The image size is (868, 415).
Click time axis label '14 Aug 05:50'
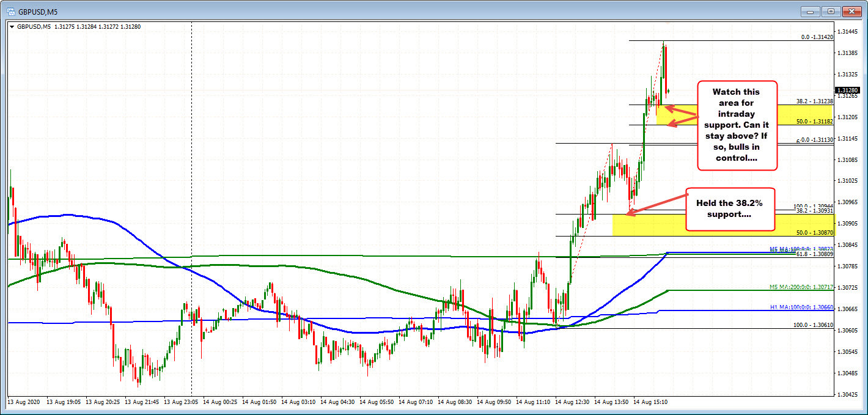pyautogui.click(x=378, y=402)
